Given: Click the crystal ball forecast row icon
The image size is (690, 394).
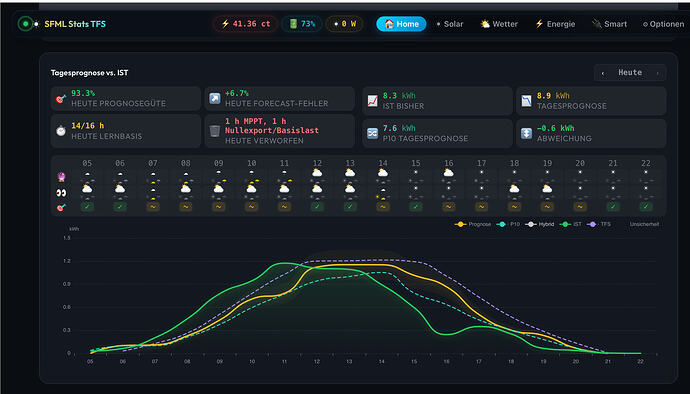Looking at the screenshot, I should click(x=61, y=177).
